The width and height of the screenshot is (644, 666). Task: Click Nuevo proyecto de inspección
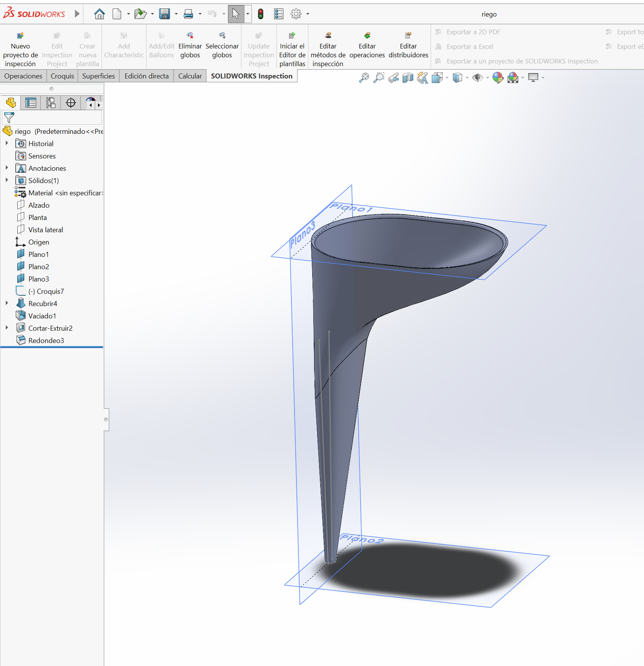click(20, 49)
